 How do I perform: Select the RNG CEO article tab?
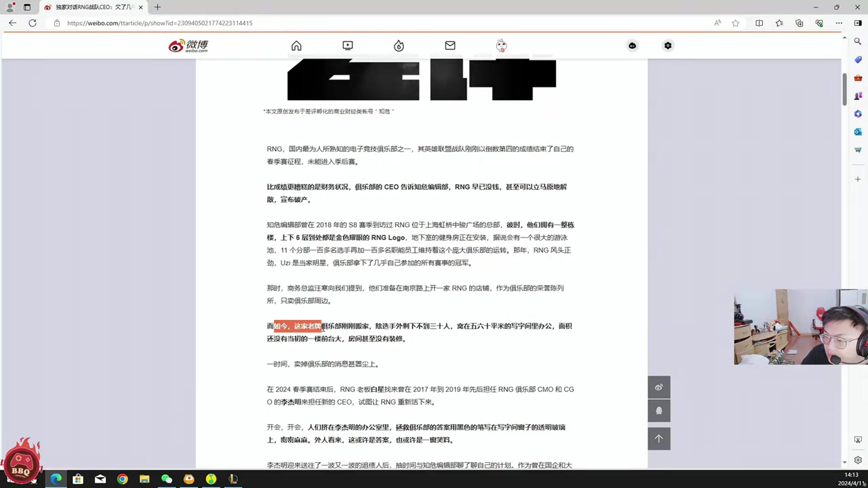pyautogui.click(x=94, y=7)
